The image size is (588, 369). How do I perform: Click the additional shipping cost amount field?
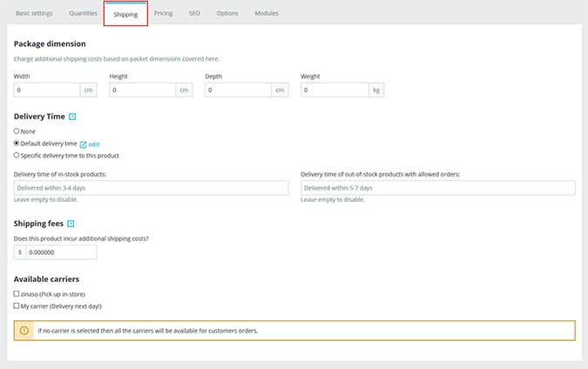(x=60, y=252)
